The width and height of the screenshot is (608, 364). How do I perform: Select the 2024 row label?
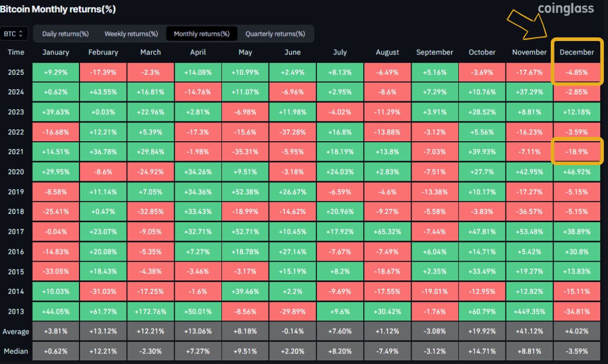click(x=16, y=92)
